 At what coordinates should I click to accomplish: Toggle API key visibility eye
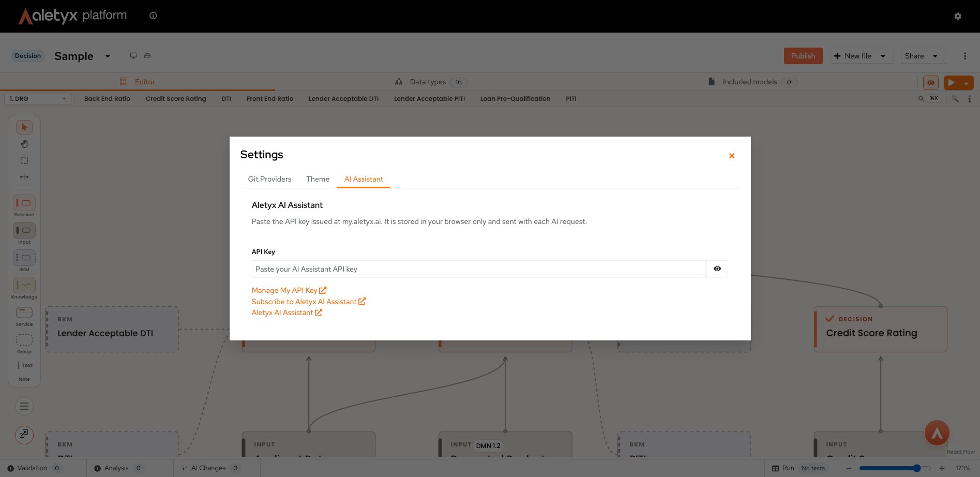(717, 269)
